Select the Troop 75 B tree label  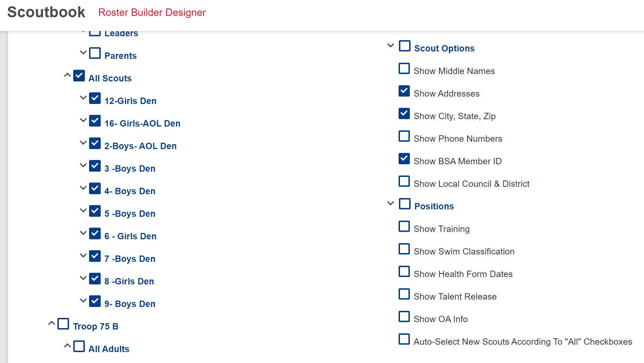[95, 326]
